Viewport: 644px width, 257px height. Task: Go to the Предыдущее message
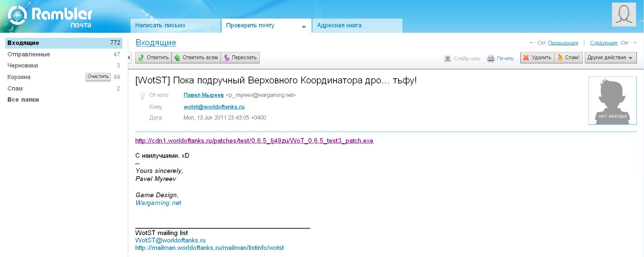(563, 43)
